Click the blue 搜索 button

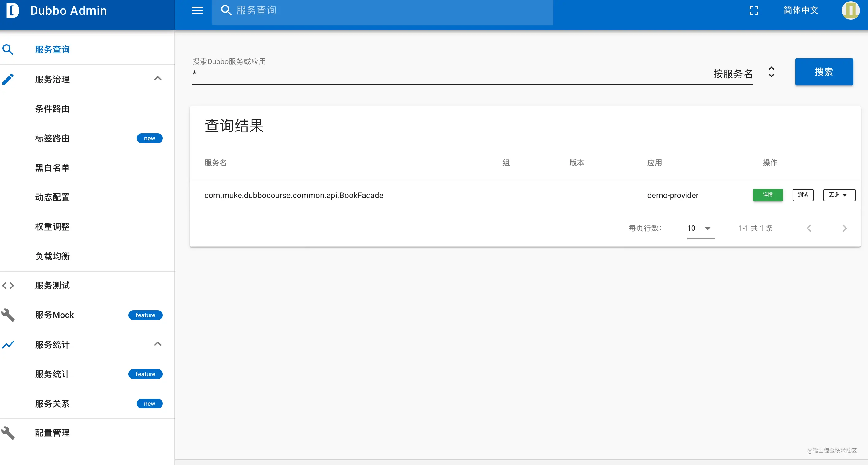click(x=824, y=72)
